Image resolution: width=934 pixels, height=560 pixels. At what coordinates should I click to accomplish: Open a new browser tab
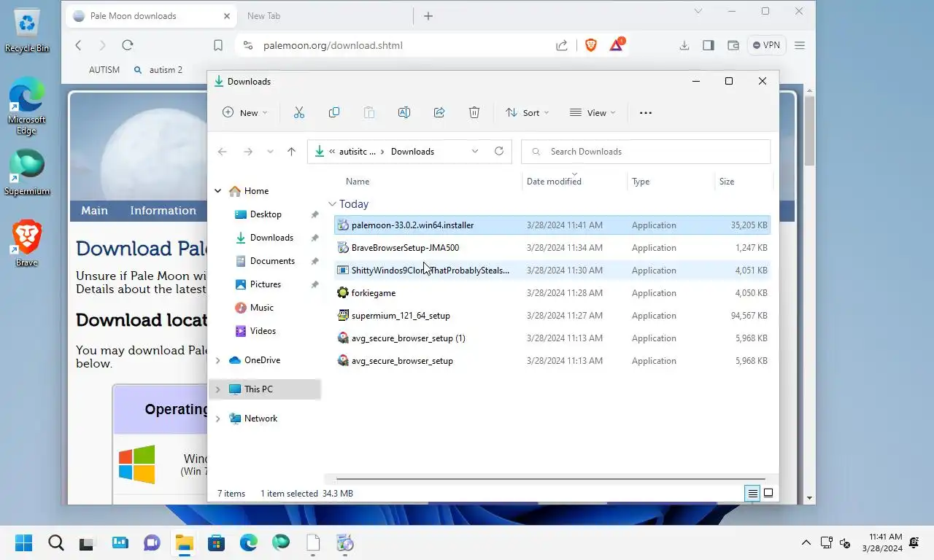point(428,16)
